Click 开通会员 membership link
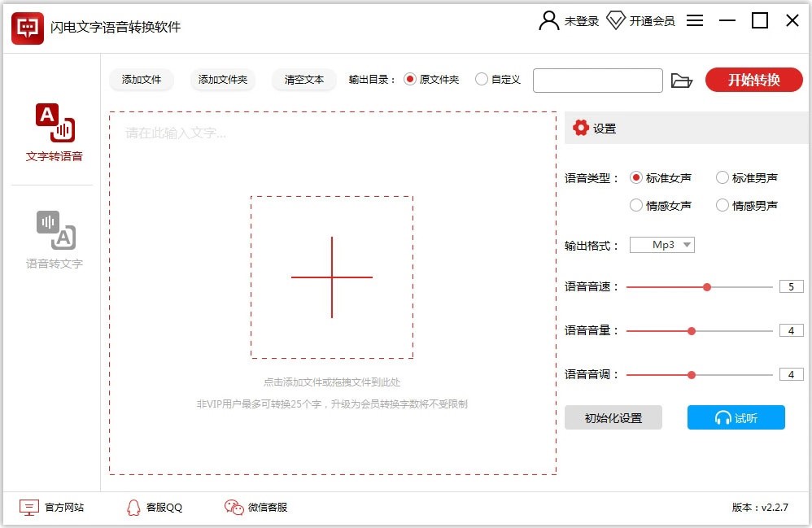 pos(652,21)
